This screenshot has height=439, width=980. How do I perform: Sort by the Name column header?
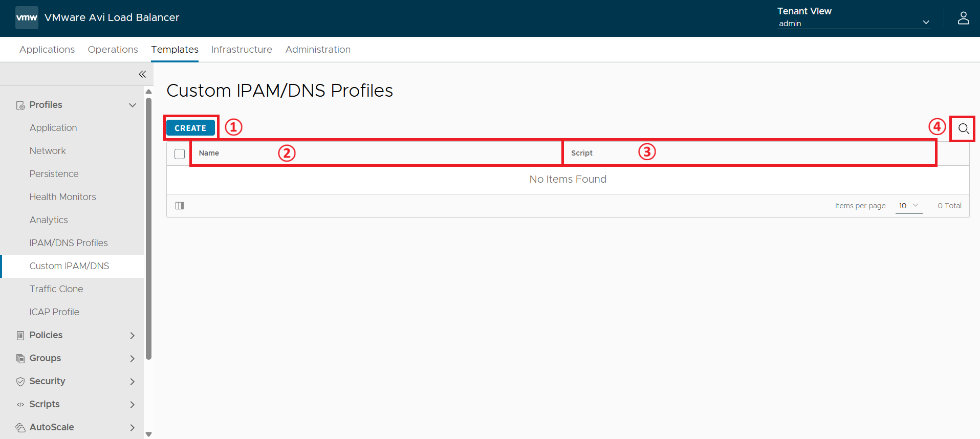[209, 153]
